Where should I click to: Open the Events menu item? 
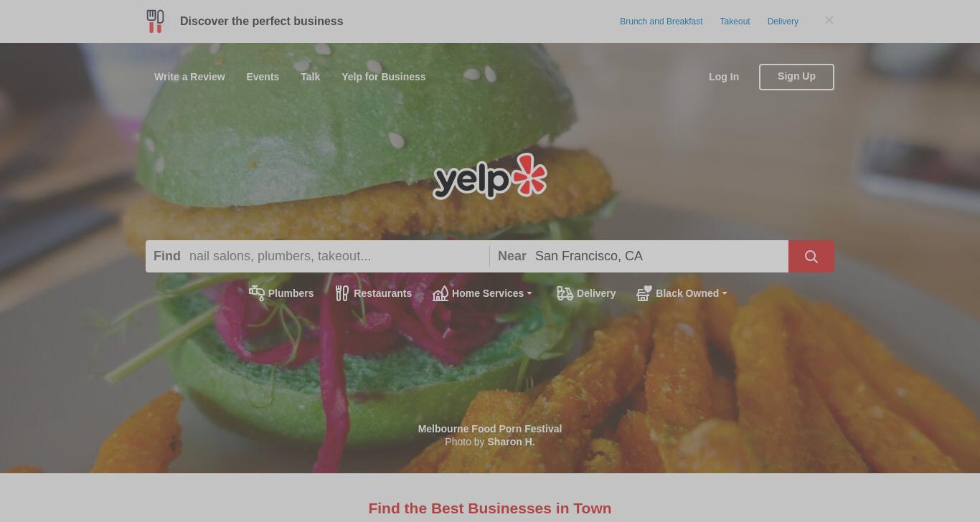tap(263, 77)
